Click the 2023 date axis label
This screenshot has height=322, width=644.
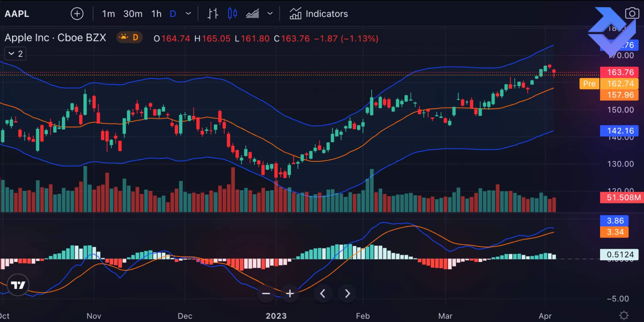[x=276, y=316]
